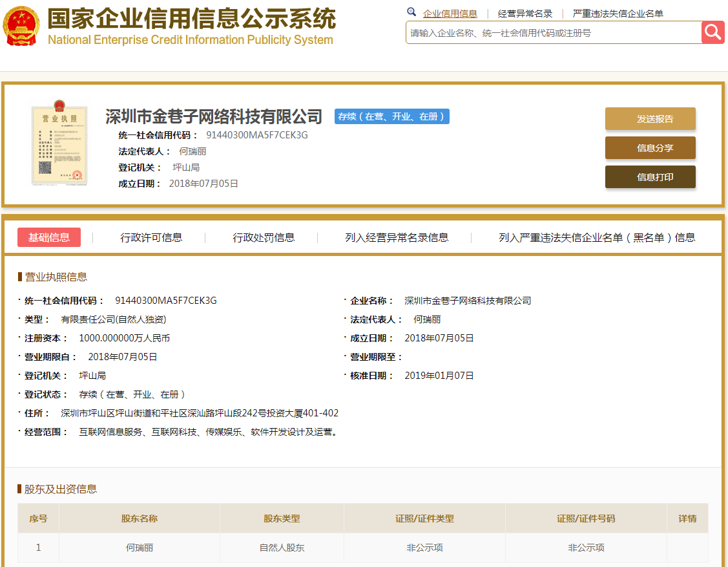Type in the enterprise name search field
728x567 pixels.
553,32
